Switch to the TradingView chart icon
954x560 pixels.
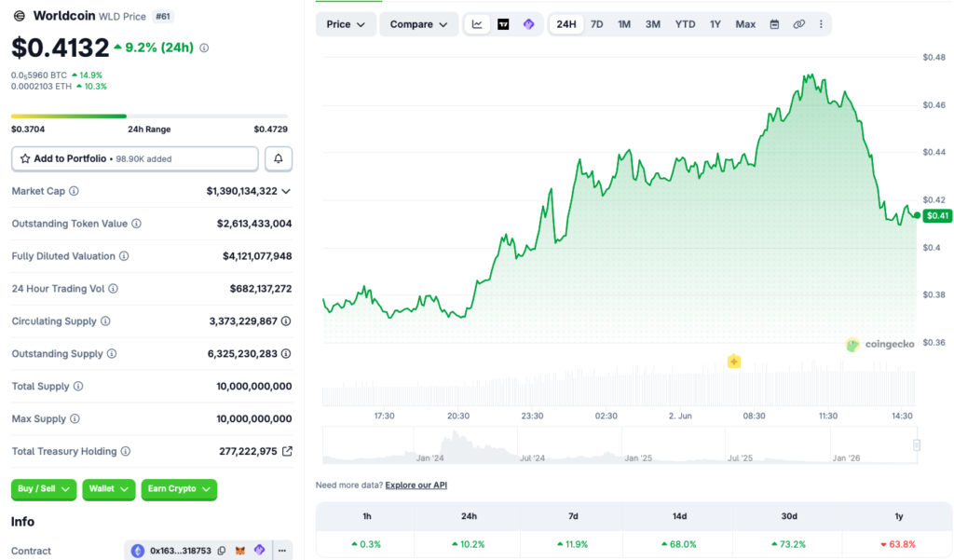coord(503,24)
